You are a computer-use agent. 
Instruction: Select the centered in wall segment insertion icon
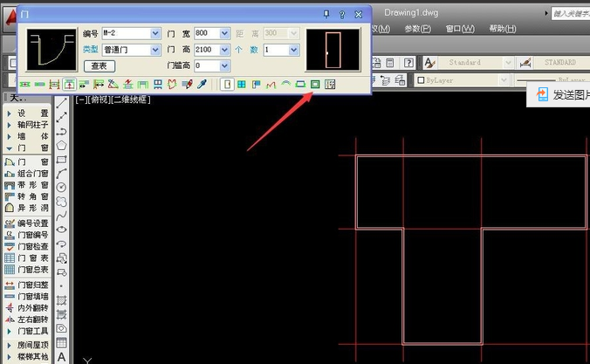(69, 85)
